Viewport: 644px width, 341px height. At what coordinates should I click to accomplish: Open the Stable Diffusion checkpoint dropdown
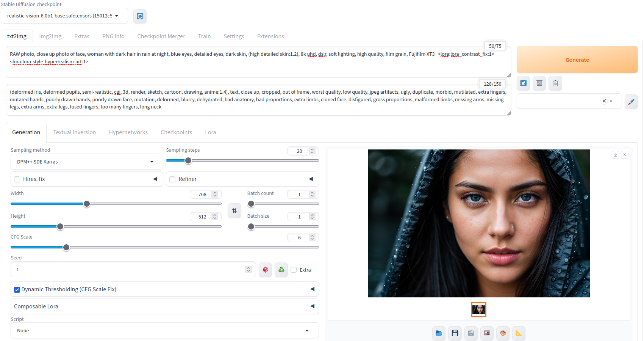(64, 16)
